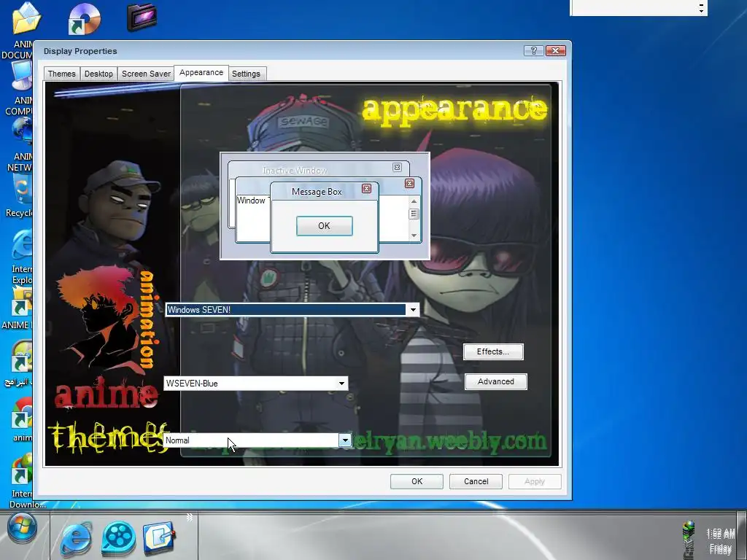The width and height of the screenshot is (747, 560).
Task: Click the Display Properties help button
Action: 533,50
